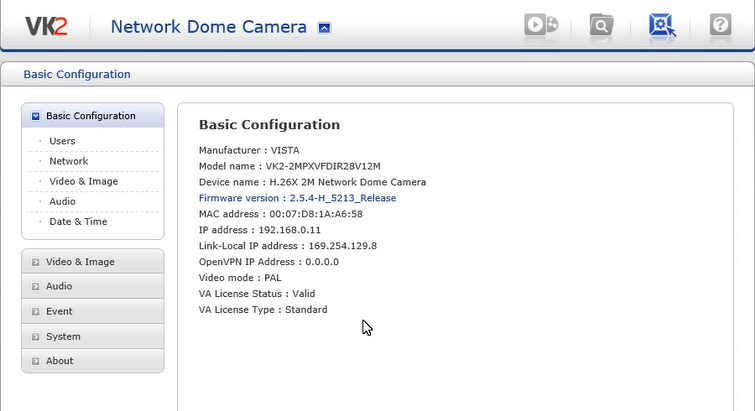Click the IP address 192.168.0.11 line

[x=260, y=230]
